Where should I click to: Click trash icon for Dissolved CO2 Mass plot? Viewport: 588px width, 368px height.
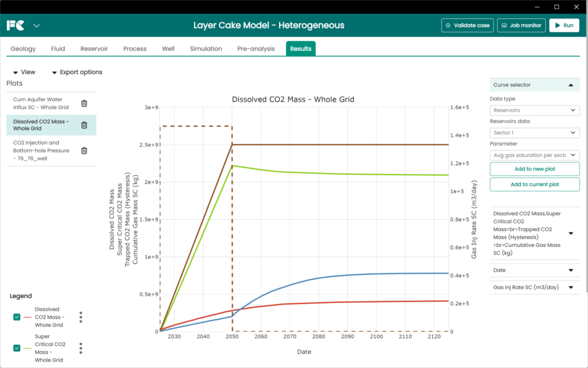84,125
